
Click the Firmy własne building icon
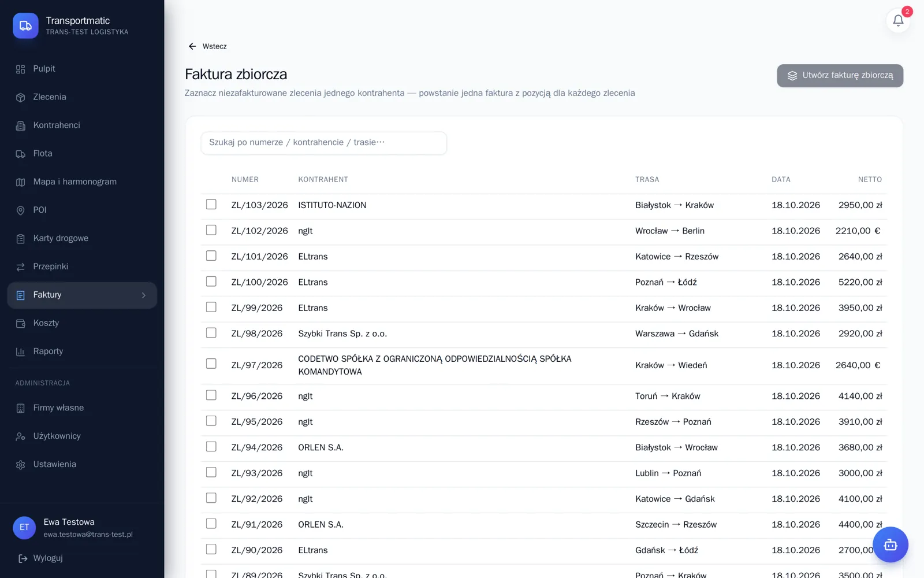[21, 409]
